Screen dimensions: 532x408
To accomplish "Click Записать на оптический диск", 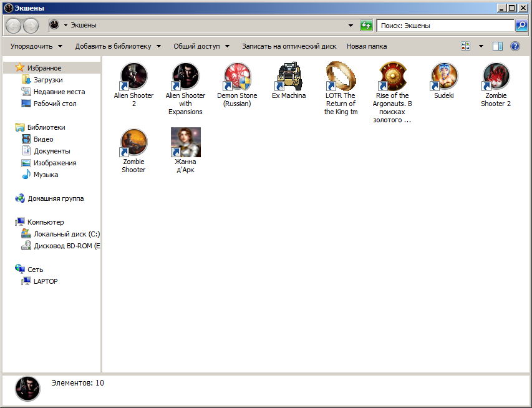I will click(x=289, y=46).
